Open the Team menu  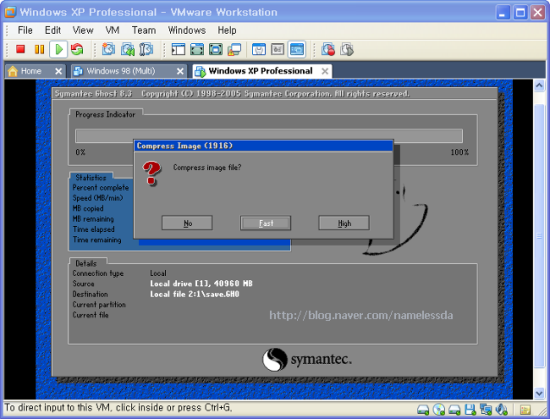click(x=144, y=30)
